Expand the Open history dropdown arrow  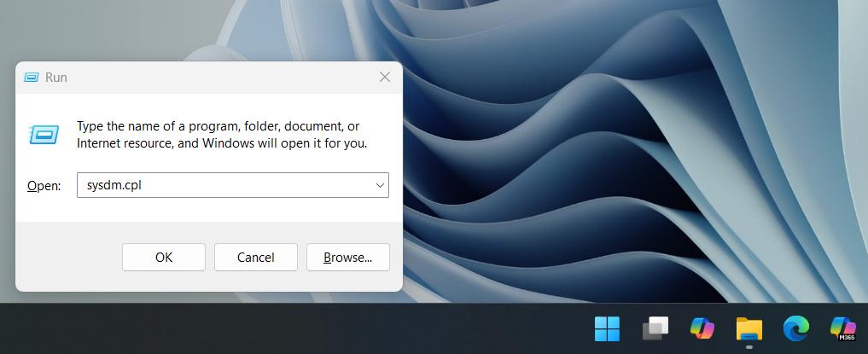point(380,185)
